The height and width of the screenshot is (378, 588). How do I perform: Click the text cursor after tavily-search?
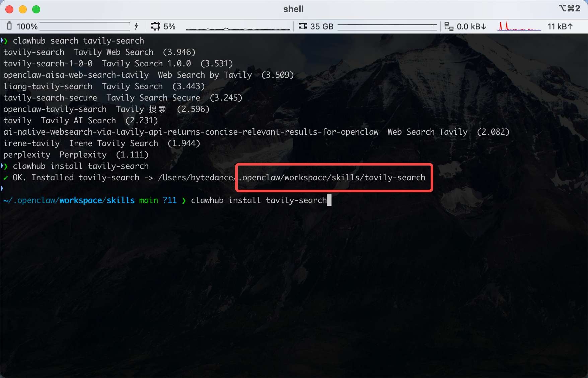tap(329, 200)
